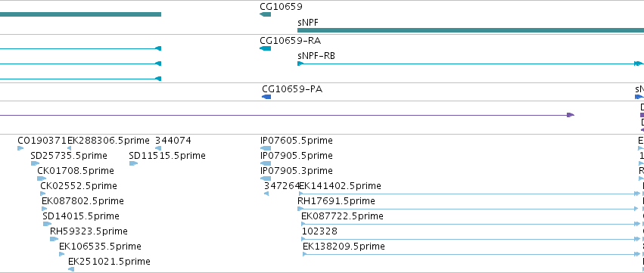Select the 344074 feature marker
The image size is (644, 273).
(x=158, y=148)
